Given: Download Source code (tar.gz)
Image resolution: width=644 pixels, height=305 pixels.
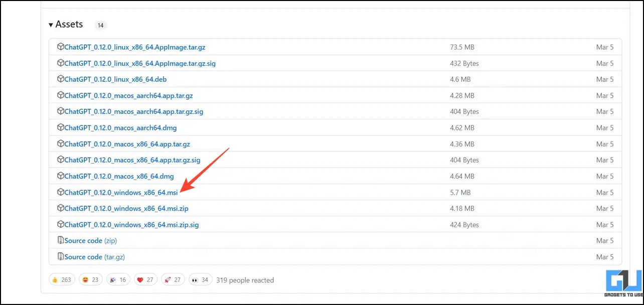Looking at the screenshot, I should click(95, 257).
